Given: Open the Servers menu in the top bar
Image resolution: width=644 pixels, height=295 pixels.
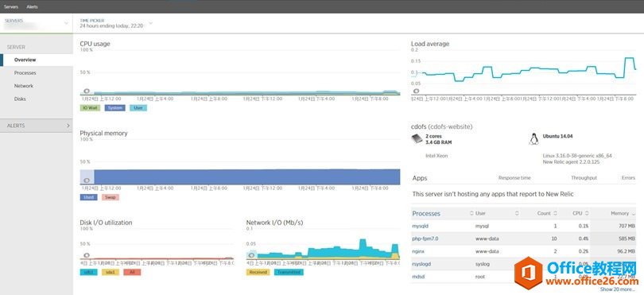Looking at the screenshot, I should pyautogui.click(x=11, y=7).
